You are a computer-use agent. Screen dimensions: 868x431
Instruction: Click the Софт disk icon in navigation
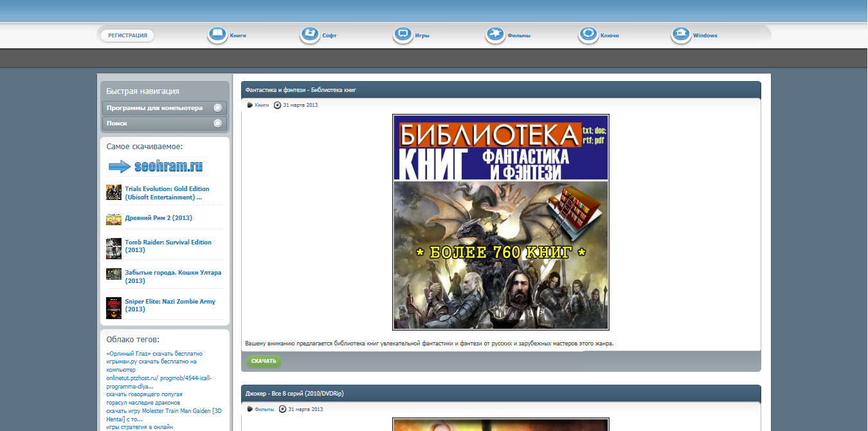tap(310, 35)
